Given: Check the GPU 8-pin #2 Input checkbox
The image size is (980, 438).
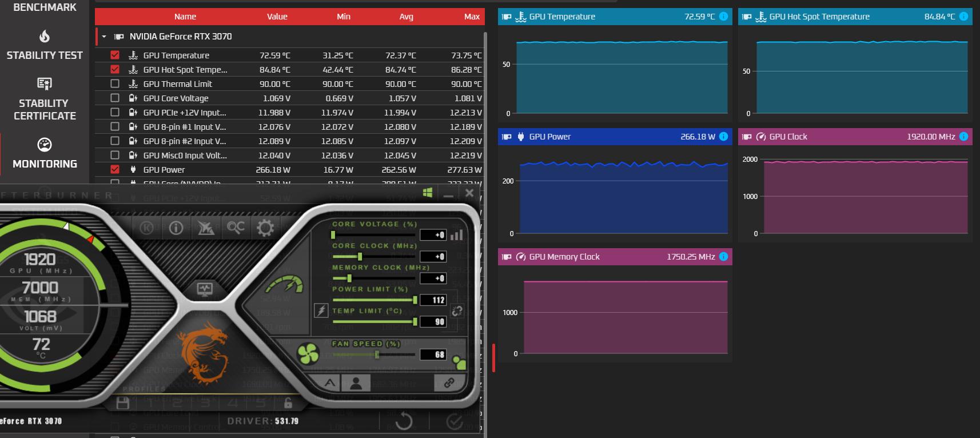Looking at the screenshot, I should click(115, 141).
